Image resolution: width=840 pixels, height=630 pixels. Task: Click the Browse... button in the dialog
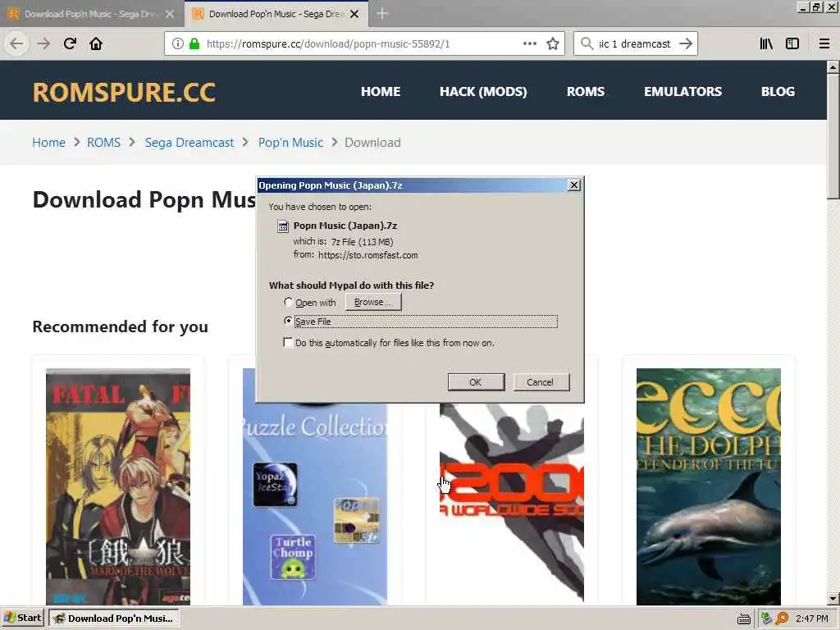coord(373,302)
